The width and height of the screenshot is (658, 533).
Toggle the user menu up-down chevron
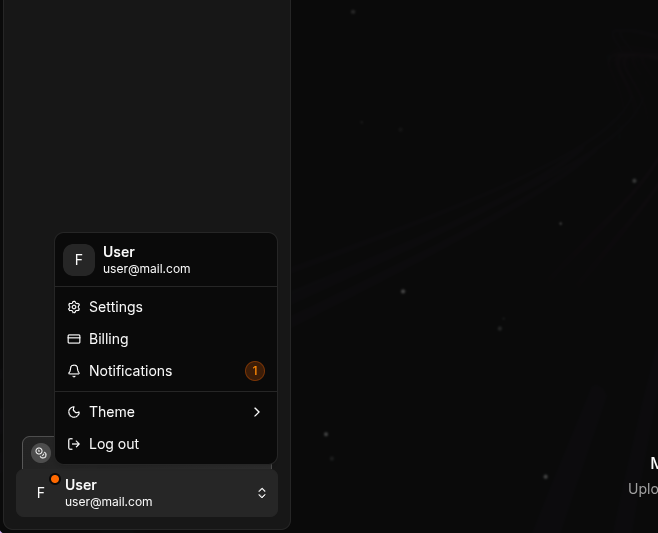[262, 493]
